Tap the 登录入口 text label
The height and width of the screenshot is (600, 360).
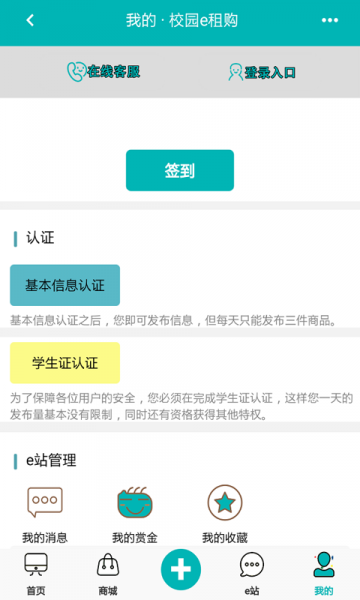pyautogui.click(x=270, y=72)
